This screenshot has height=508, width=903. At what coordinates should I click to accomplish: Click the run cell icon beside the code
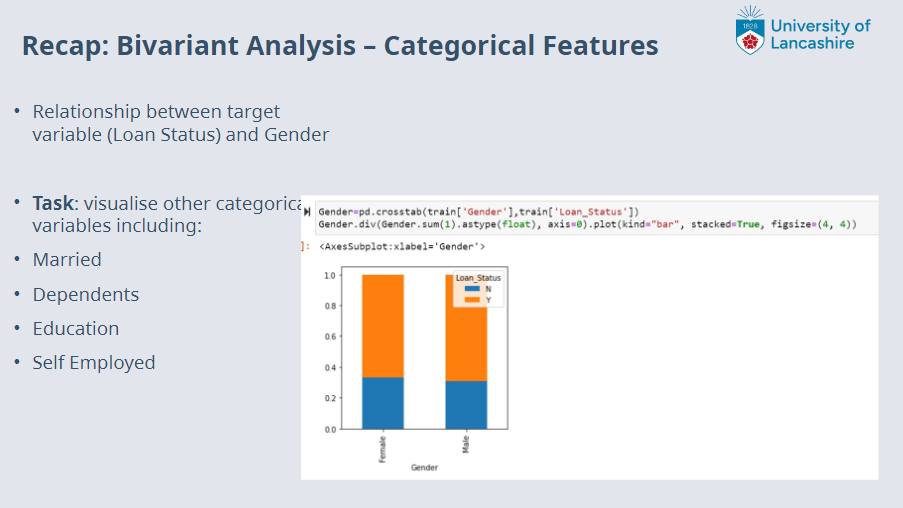point(307,212)
